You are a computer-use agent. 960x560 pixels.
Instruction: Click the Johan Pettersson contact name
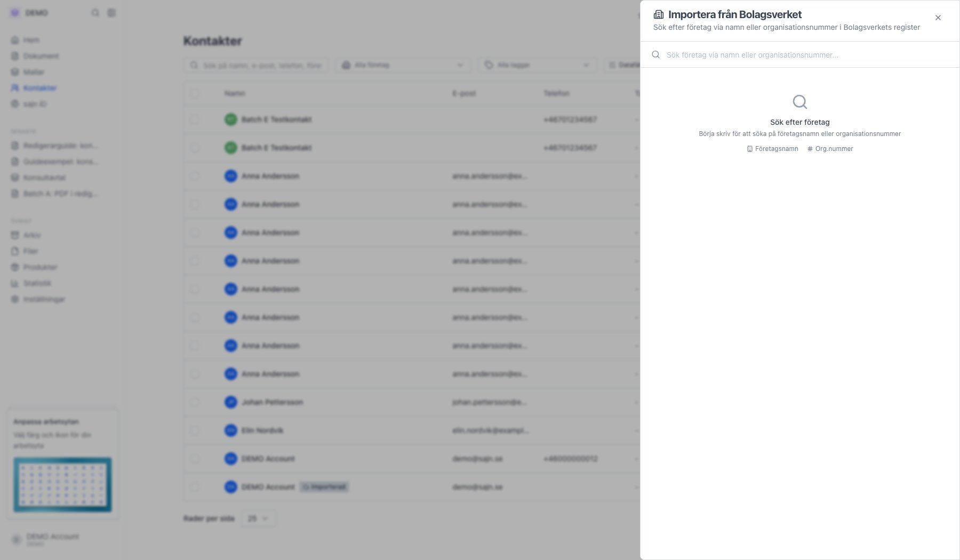(272, 402)
